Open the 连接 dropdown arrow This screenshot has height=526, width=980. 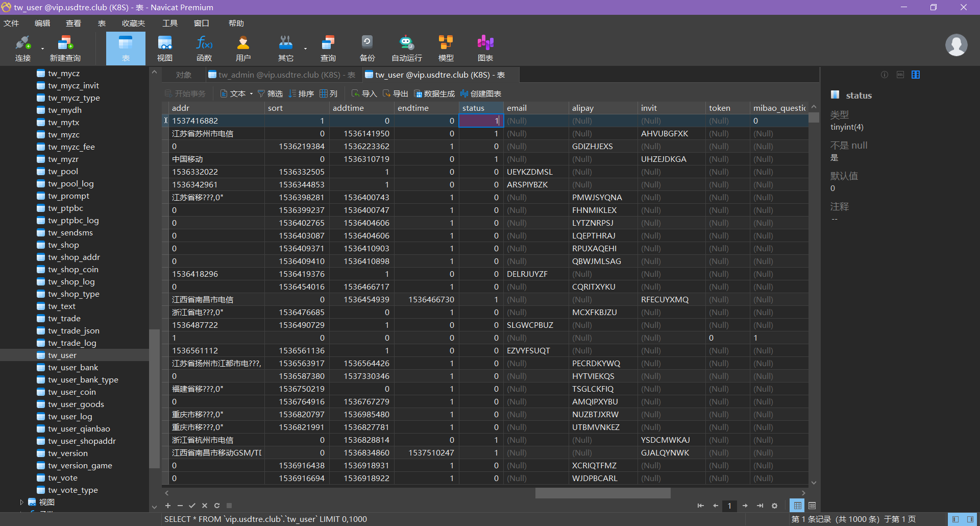click(x=42, y=49)
